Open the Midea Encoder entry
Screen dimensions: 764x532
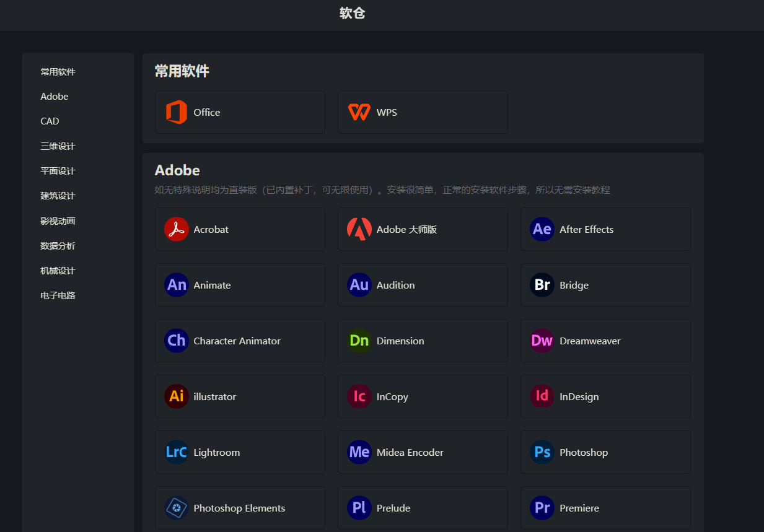pyautogui.click(x=423, y=452)
